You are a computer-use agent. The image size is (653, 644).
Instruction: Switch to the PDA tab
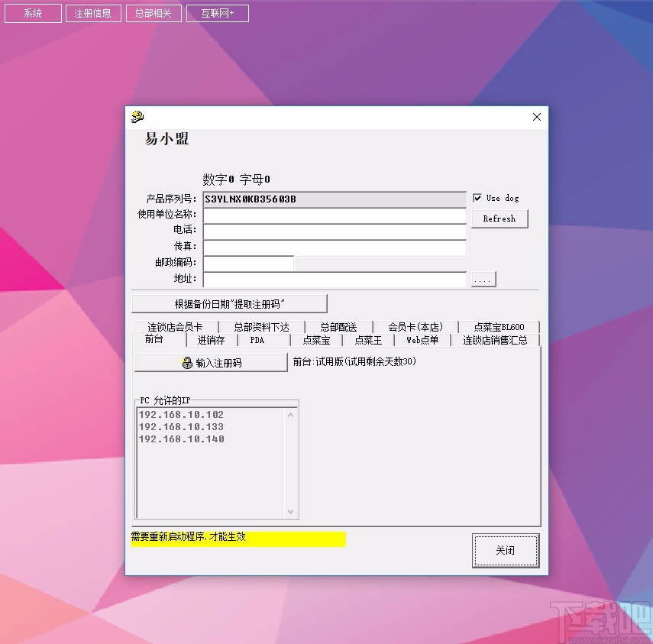click(x=257, y=340)
